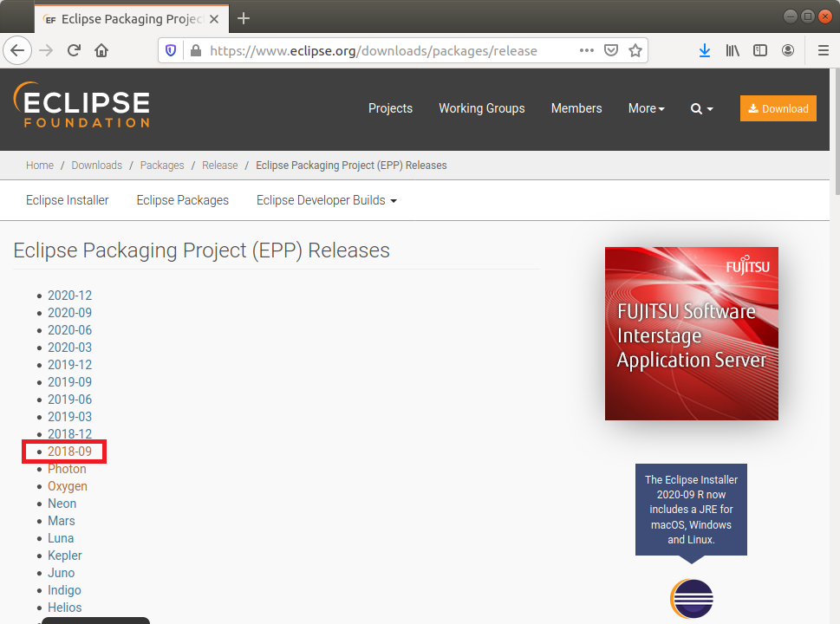Open the Firefox account avatar icon

[x=787, y=50]
